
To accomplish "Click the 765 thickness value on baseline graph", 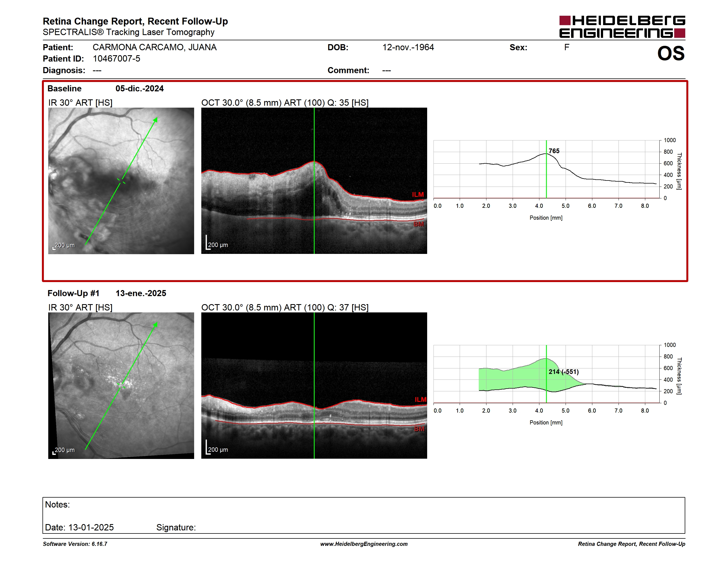I will (554, 151).
